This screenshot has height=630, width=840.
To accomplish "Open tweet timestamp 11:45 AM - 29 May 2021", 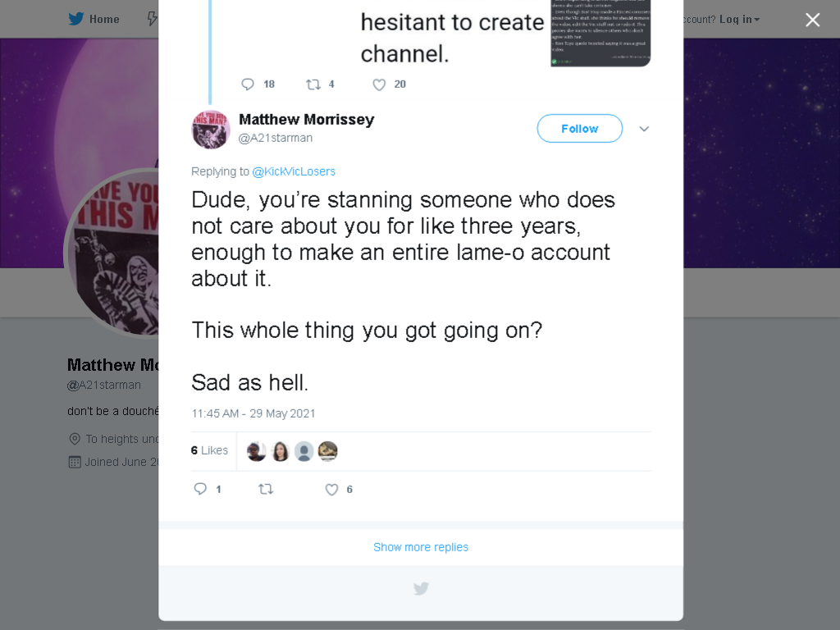I will pos(253,413).
